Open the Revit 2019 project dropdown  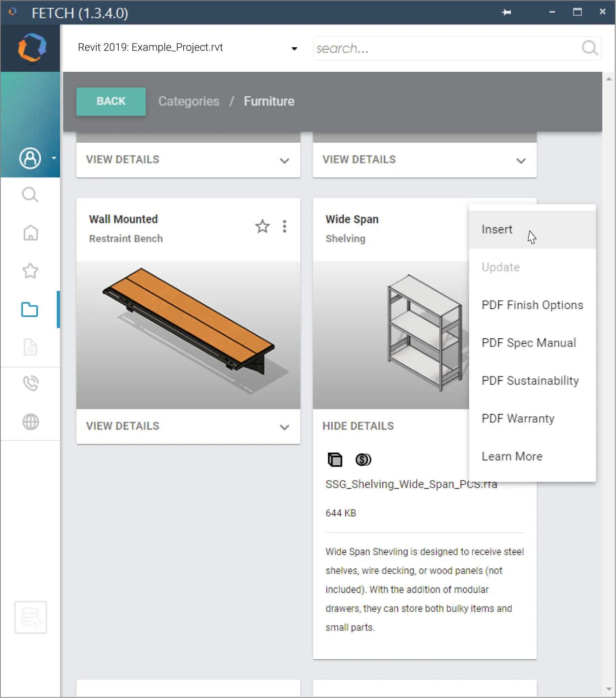[188, 48]
